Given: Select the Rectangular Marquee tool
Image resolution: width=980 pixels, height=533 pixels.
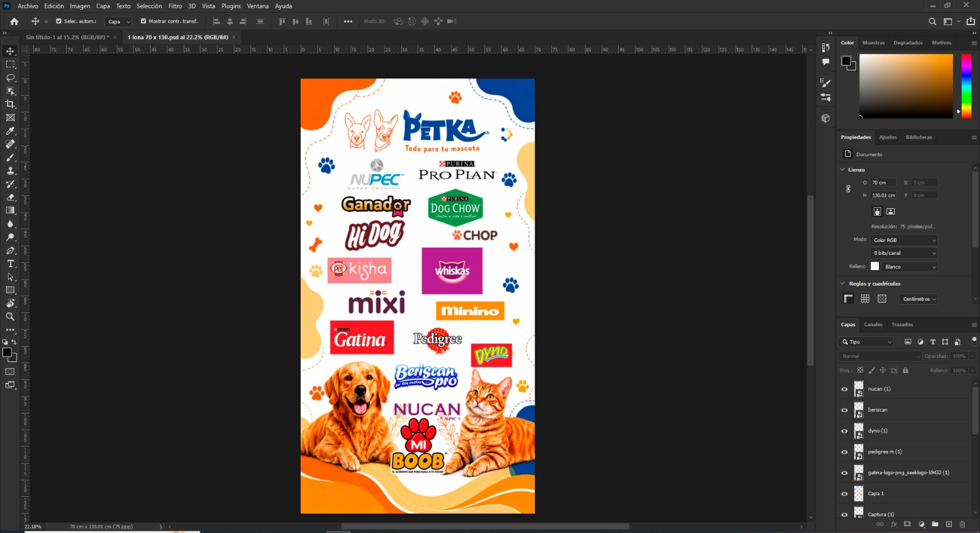Looking at the screenshot, I should point(10,64).
